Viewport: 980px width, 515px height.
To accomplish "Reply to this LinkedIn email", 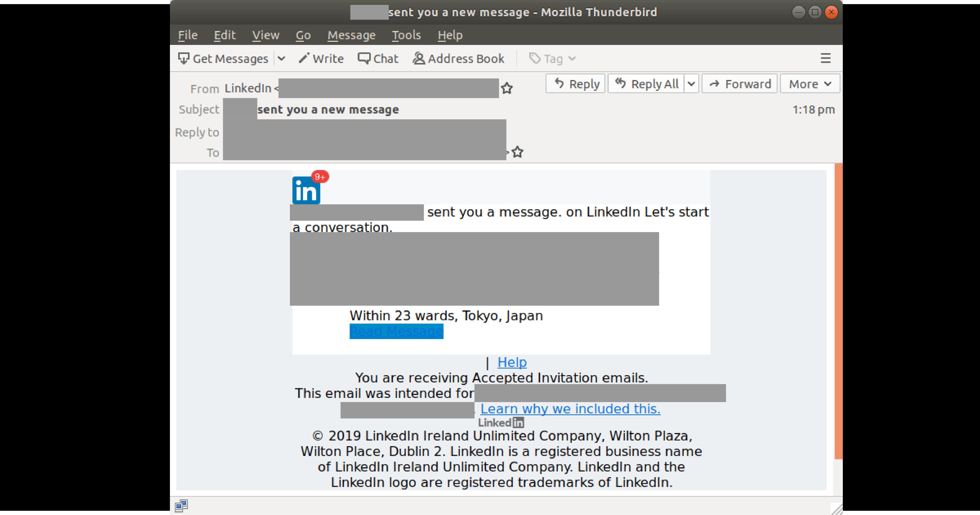I will point(575,84).
